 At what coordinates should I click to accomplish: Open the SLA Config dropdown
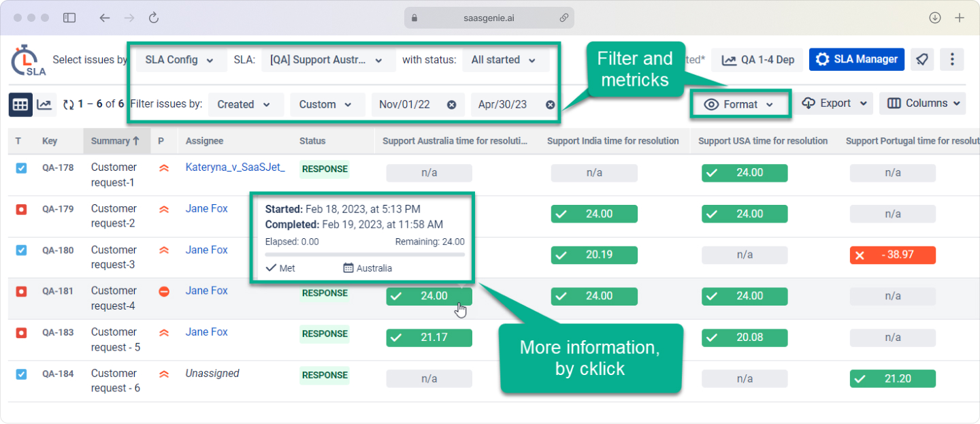click(x=180, y=59)
